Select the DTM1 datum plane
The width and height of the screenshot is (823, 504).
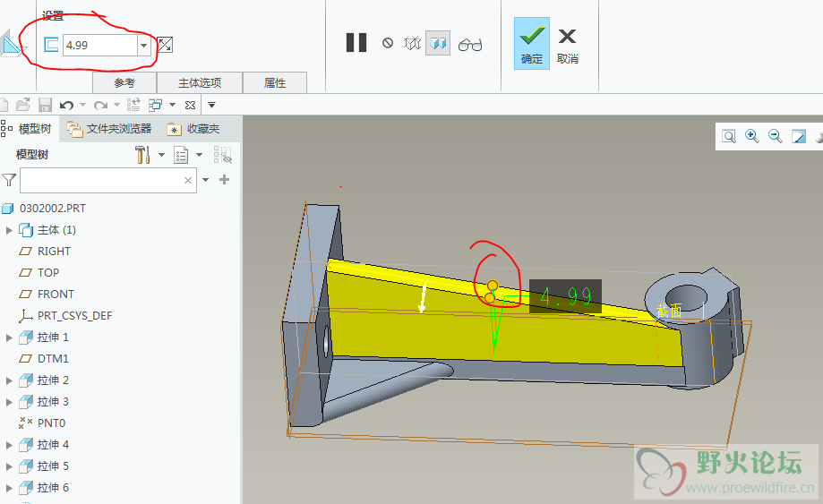(53, 359)
